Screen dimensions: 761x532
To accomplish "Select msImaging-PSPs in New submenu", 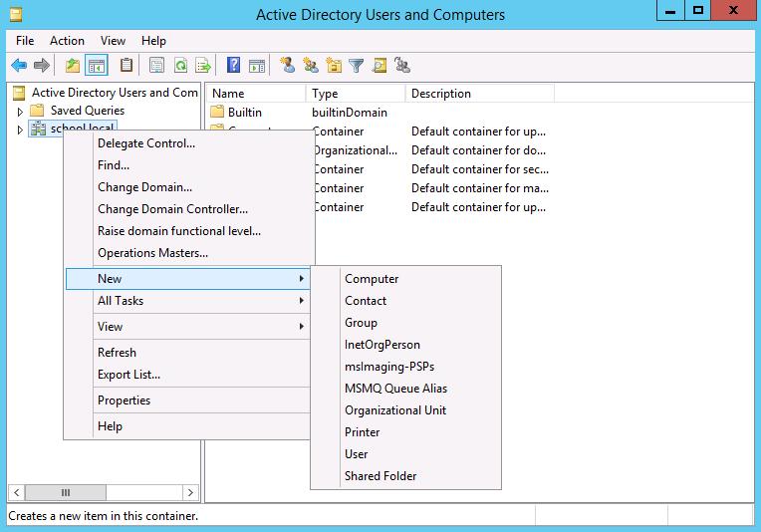I will (x=405, y=367).
